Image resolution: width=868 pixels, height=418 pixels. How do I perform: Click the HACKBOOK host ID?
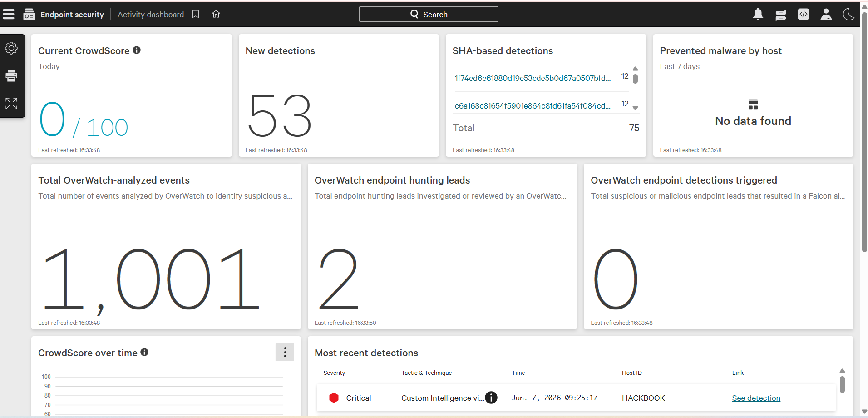click(x=643, y=398)
